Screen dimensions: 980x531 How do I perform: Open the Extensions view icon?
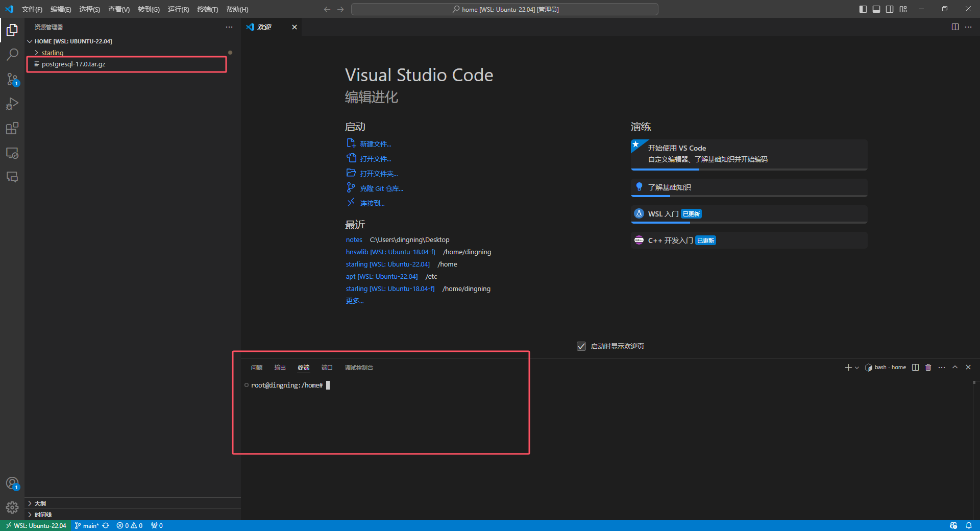coord(12,128)
